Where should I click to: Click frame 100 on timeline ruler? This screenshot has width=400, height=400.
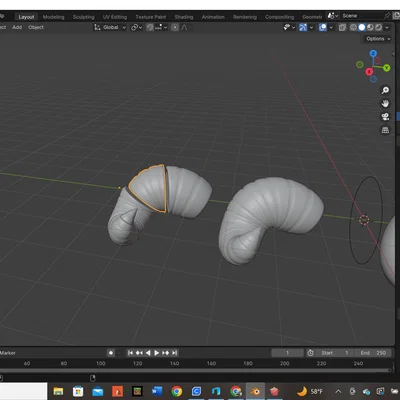[101, 363]
